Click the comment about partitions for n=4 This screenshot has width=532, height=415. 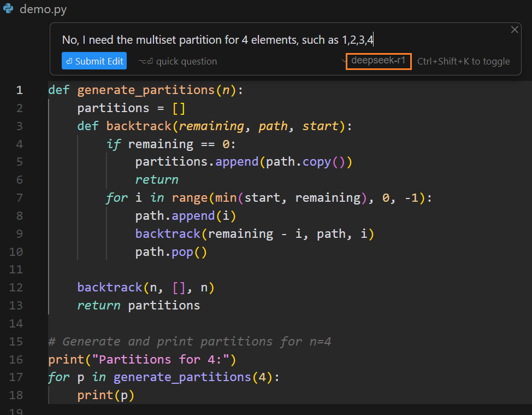pos(190,342)
